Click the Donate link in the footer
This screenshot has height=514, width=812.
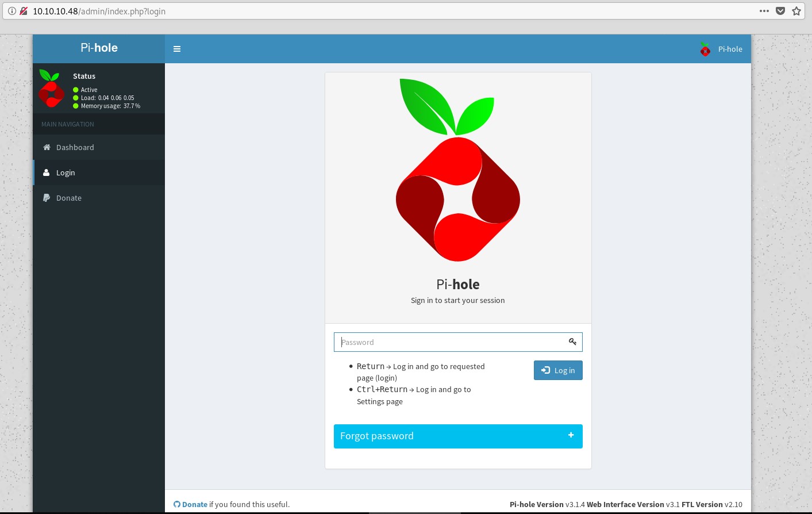tap(195, 504)
